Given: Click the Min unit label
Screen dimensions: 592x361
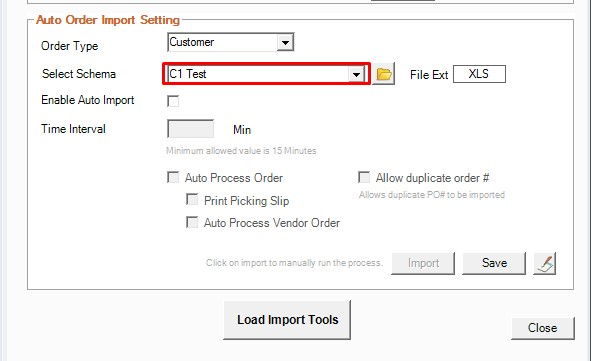Looking at the screenshot, I should (242, 130).
